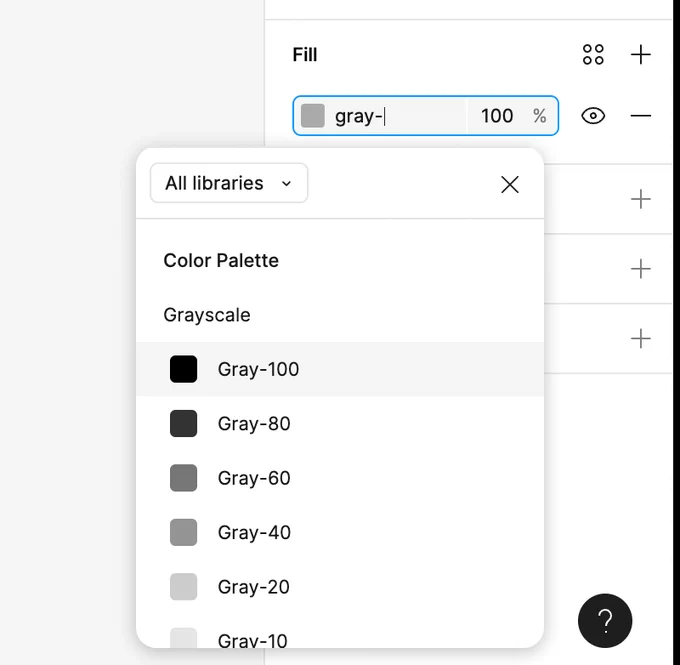Select the Gray-20 list entry
Image resolution: width=680 pixels, height=665 pixels.
(x=340, y=586)
